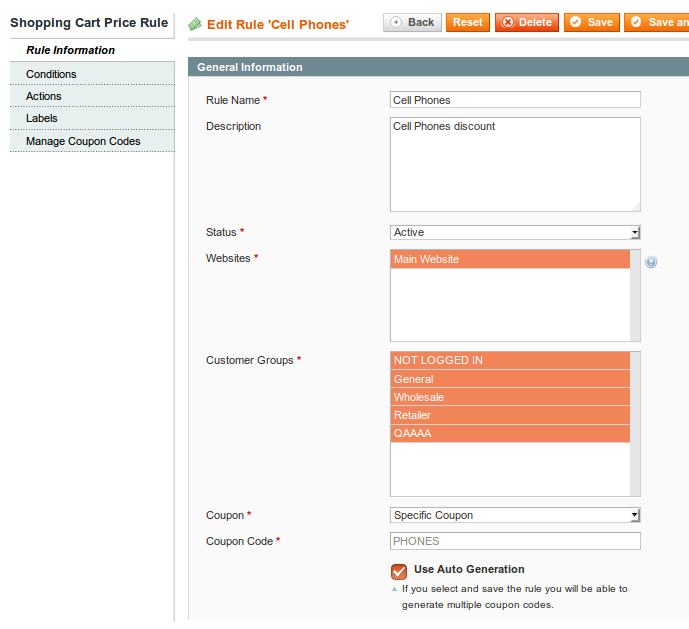Save the rule with the Save button

tap(591, 22)
